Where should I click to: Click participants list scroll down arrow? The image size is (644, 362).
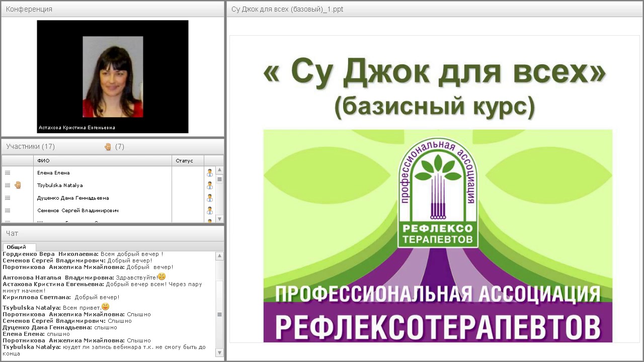pyautogui.click(x=219, y=219)
